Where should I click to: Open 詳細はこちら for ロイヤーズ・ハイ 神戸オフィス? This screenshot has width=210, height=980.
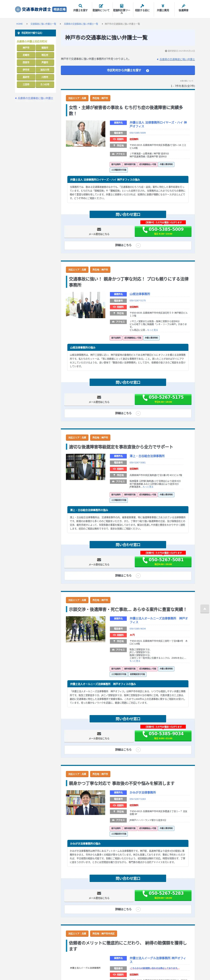point(128,245)
